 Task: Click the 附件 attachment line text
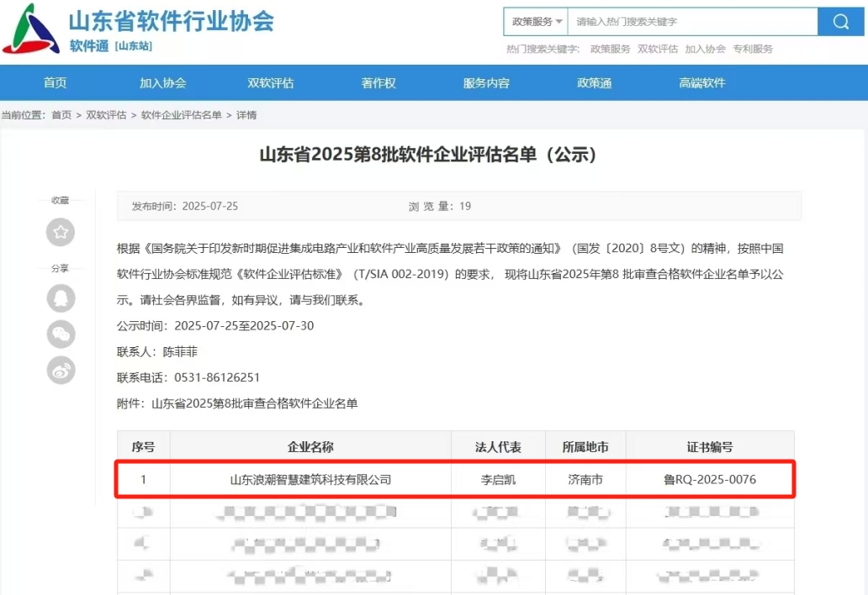point(237,403)
